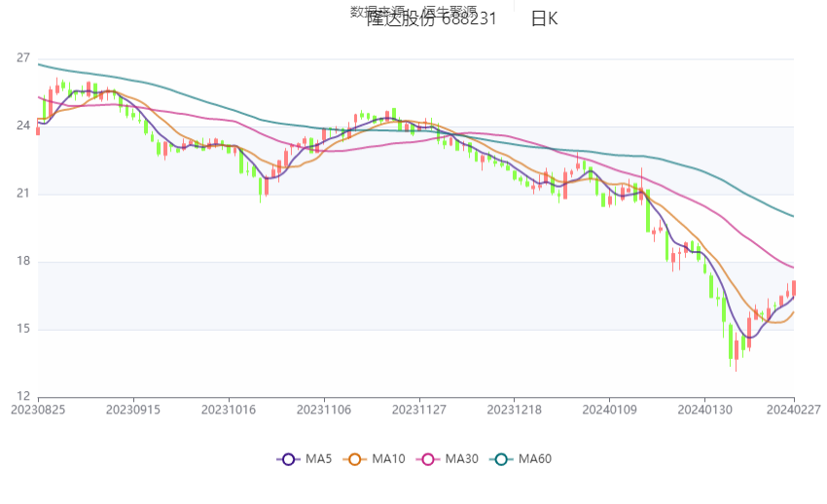Hide the MA60 series via its text label
This screenshot has width=827, height=504.
pos(535,459)
